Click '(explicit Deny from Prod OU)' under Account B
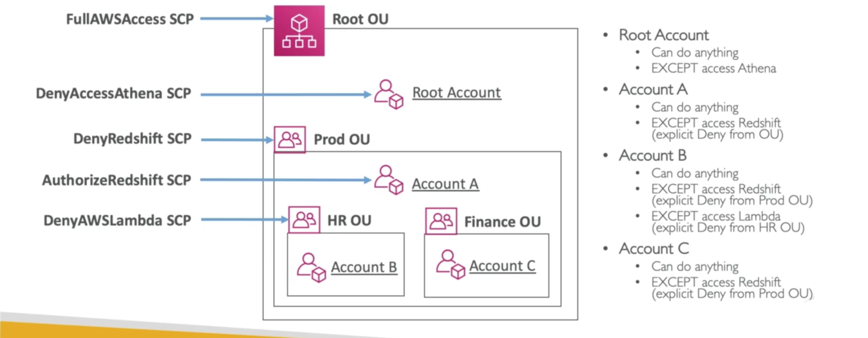 pos(732,201)
